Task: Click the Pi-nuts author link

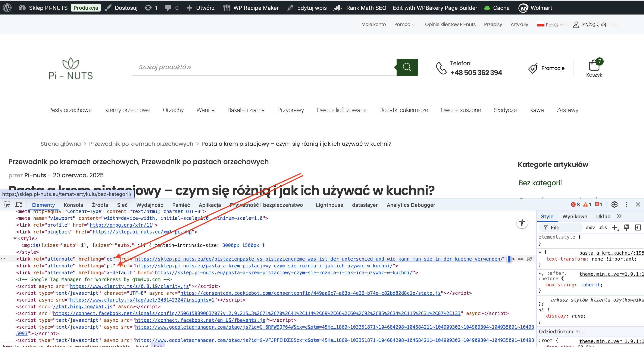Action: pos(35,175)
